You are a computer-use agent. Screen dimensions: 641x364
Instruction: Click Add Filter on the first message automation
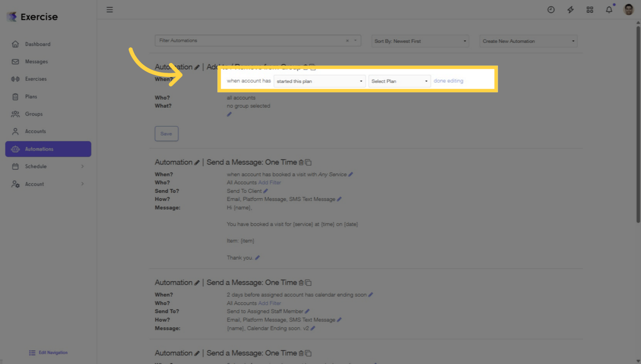[x=269, y=182]
